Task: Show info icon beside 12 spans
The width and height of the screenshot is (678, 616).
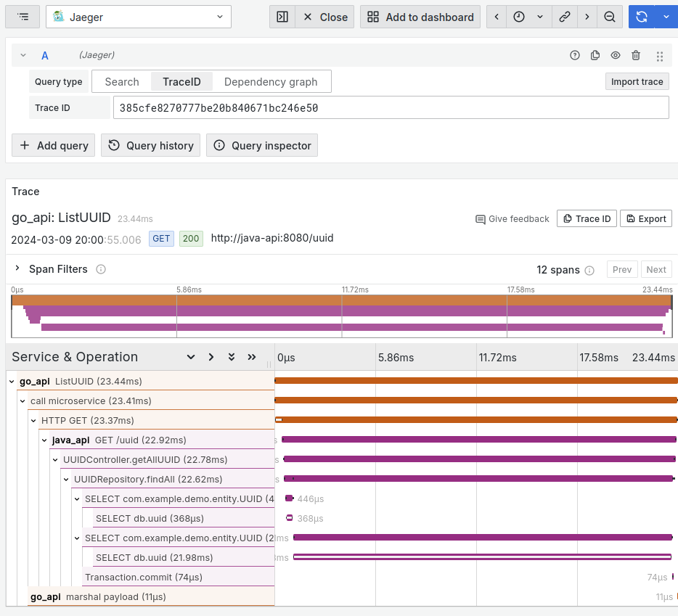Action: (x=589, y=271)
